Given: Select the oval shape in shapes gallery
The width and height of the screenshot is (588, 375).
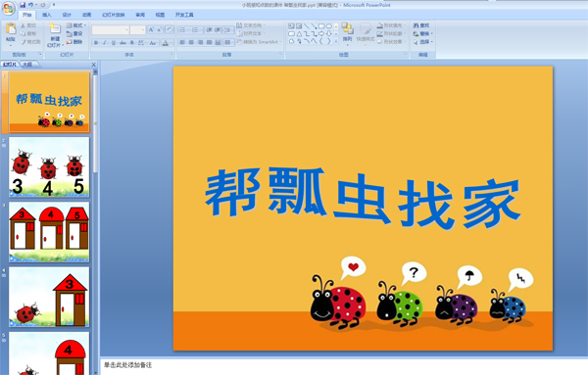Looking at the screenshot, I should point(329,26).
